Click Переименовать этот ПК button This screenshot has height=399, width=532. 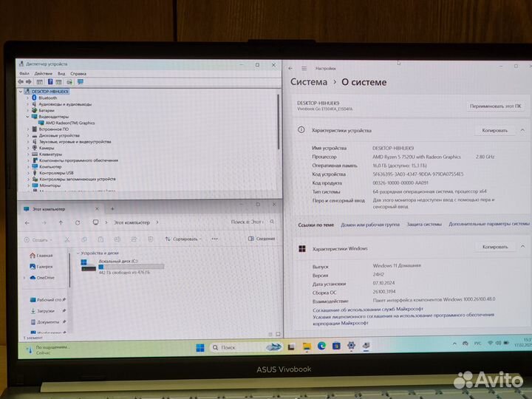495,106
